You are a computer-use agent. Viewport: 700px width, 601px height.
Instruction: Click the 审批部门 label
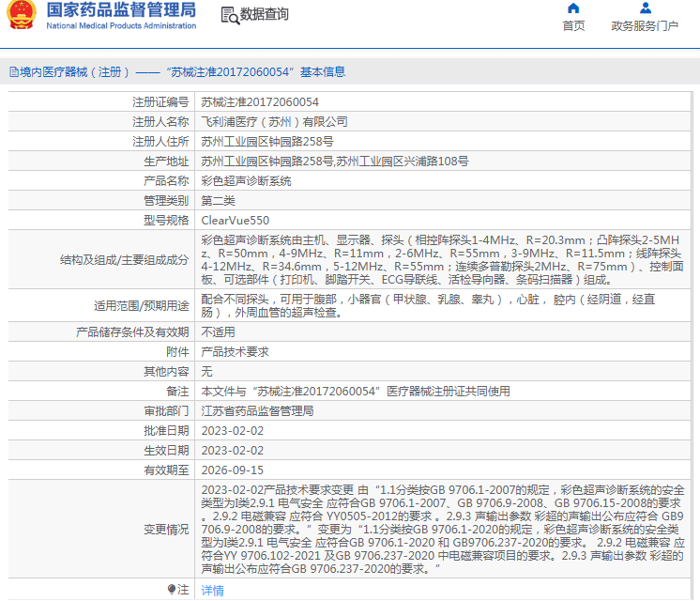(166, 410)
